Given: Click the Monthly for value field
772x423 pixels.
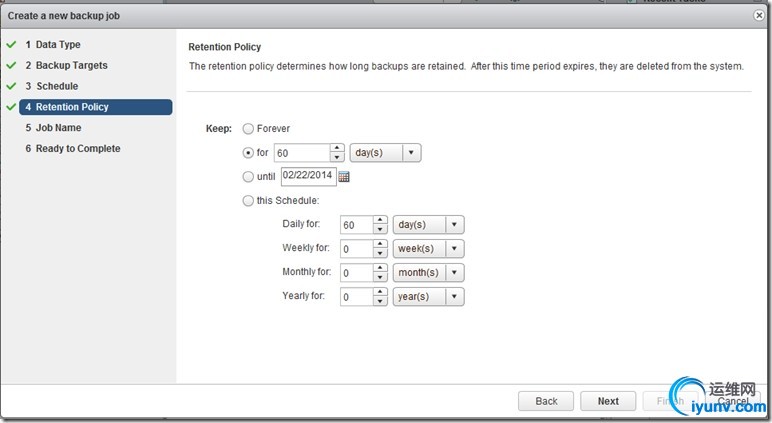Looking at the screenshot, I should [x=356, y=272].
